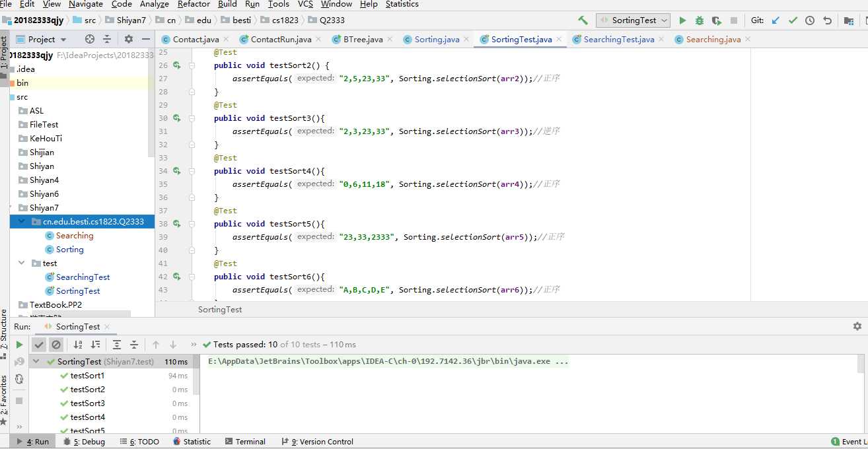The width and height of the screenshot is (868, 449).
Task: Start debugging with the toolbar bug icon
Action: (700, 20)
